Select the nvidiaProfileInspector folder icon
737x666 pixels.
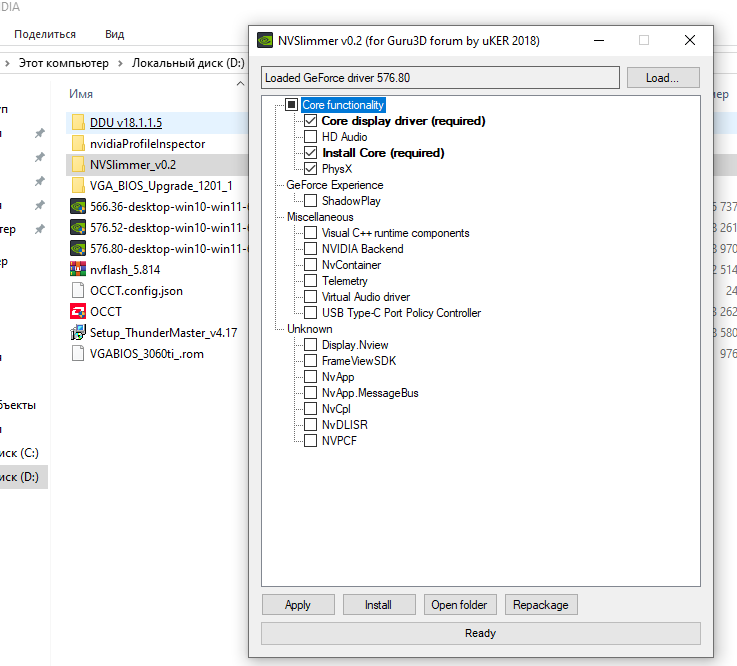coord(78,144)
